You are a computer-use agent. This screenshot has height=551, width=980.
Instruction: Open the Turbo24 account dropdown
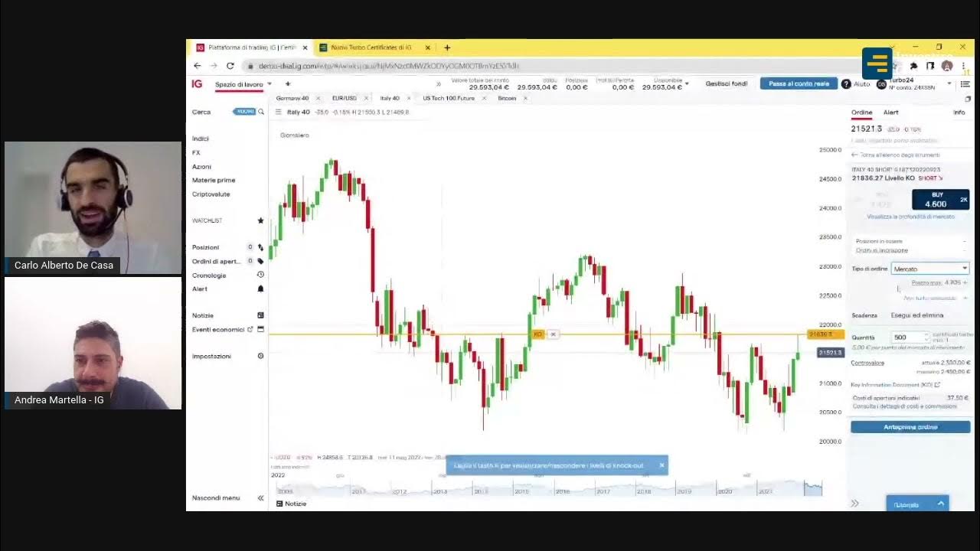pos(949,83)
